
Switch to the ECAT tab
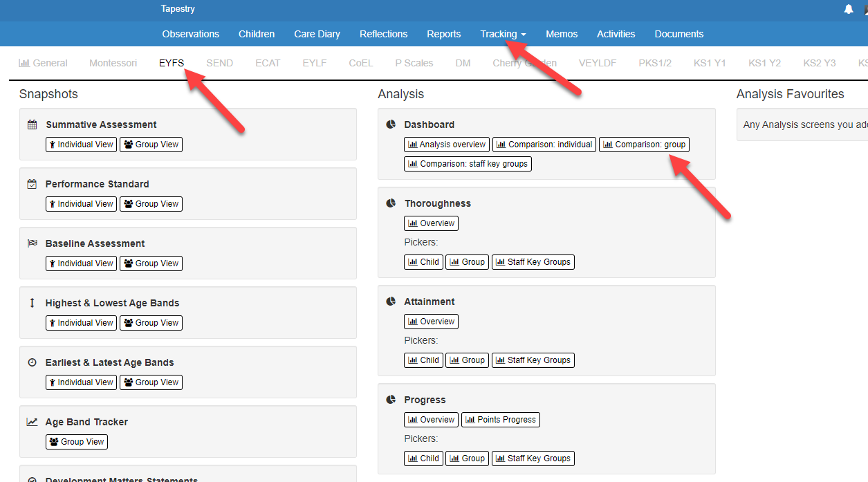click(268, 63)
